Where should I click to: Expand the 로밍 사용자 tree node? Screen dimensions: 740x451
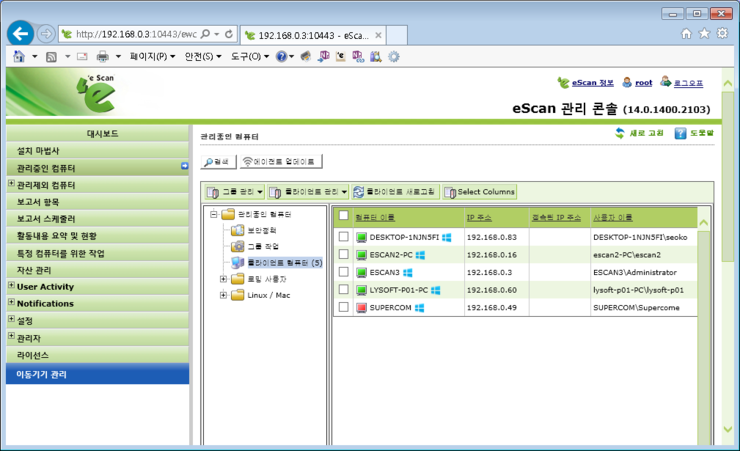click(x=223, y=279)
